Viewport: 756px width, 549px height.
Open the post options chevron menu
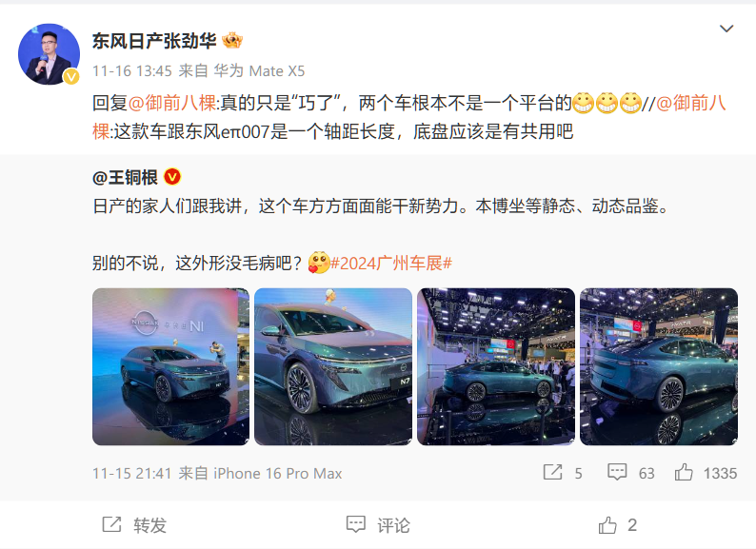tap(726, 29)
